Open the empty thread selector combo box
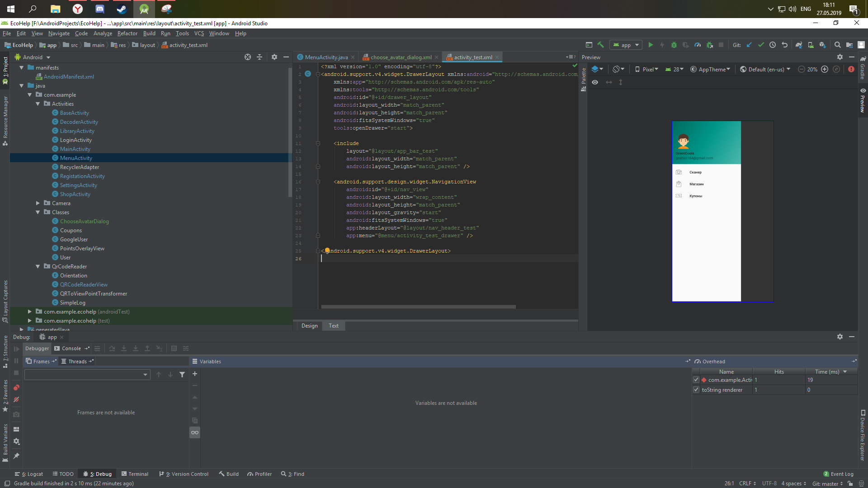This screenshot has width=868, height=488. (87, 375)
